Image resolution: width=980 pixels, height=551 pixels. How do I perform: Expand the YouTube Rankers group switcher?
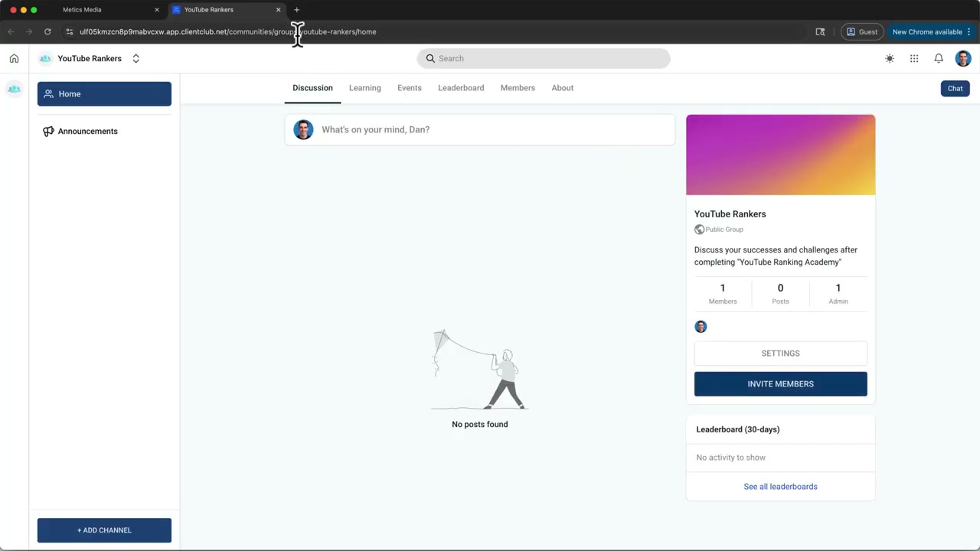(136, 58)
